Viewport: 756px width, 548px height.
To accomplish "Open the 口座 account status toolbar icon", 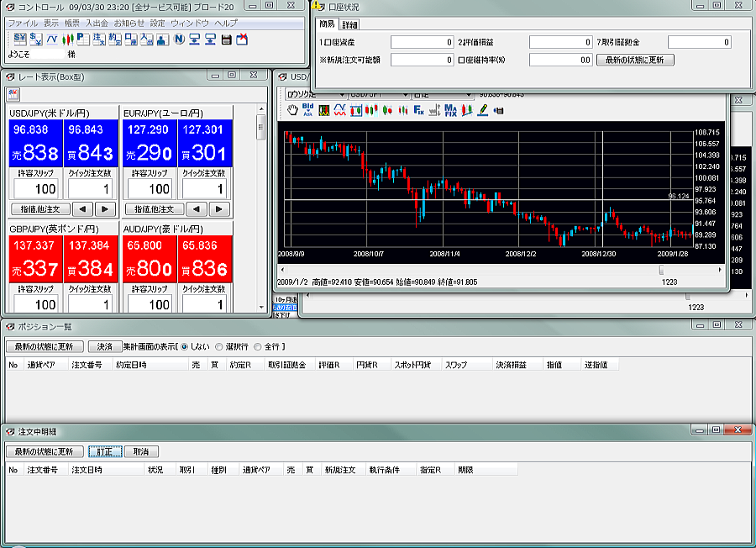I will click(x=131, y=39).
